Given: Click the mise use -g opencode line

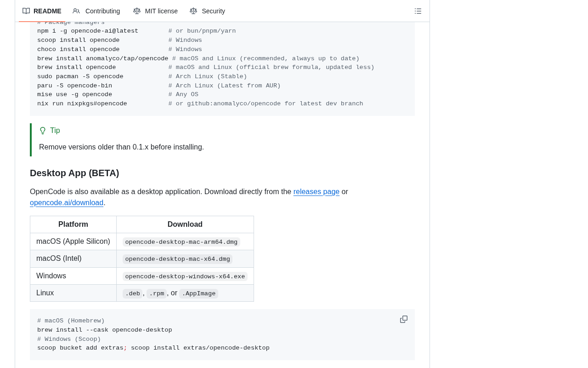Looking at the screenshot, I should click(x=75, y=95).
